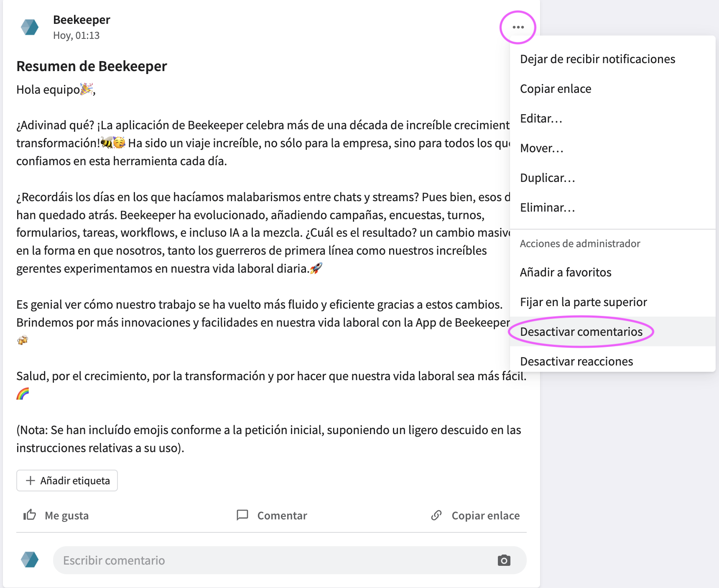Image resolution: width=719 pixels, height=588 pixels.
Task: Click the plus icon in Añadir etiqueta
Action: click(x=30, y=481)
